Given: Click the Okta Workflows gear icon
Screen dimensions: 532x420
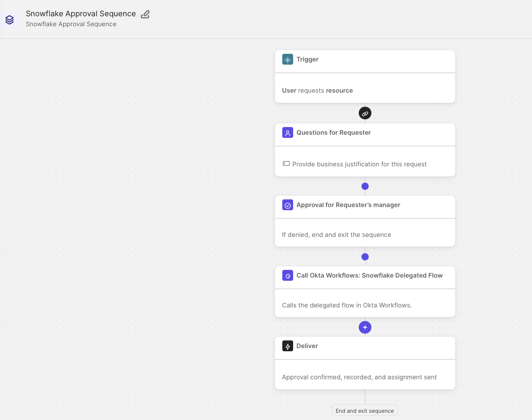Looking at the screenshot, I should (x=287, y=275).
